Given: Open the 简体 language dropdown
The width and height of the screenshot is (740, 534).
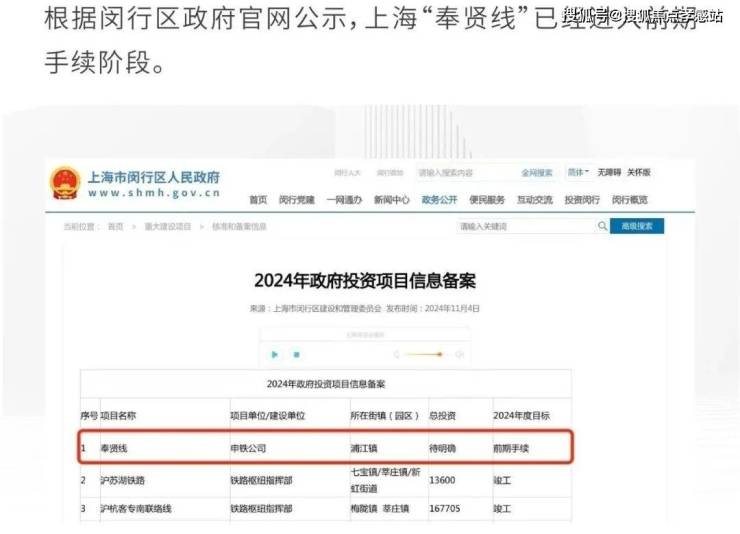Looking at the screenshot, I should [579, 172].
